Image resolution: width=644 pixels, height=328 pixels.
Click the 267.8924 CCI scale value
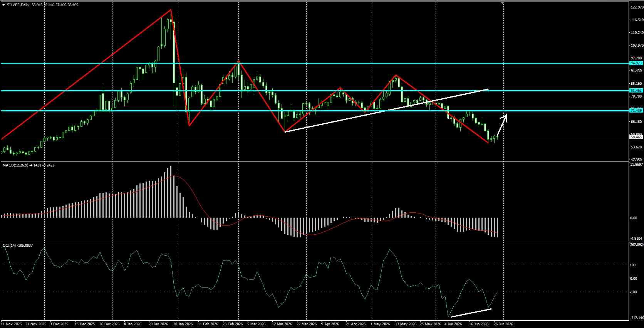tap(636, 245)
